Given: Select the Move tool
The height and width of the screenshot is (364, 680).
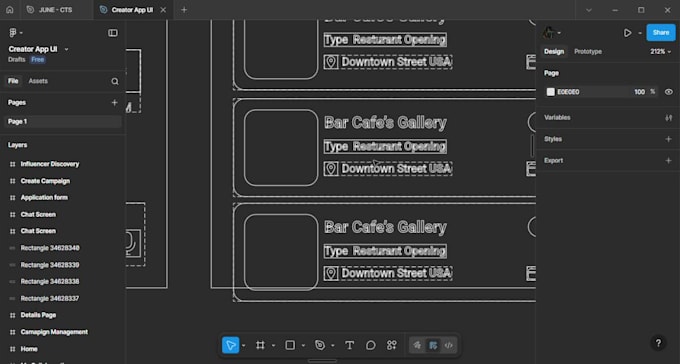Looking at the screenshot, I should click(230, 345).
